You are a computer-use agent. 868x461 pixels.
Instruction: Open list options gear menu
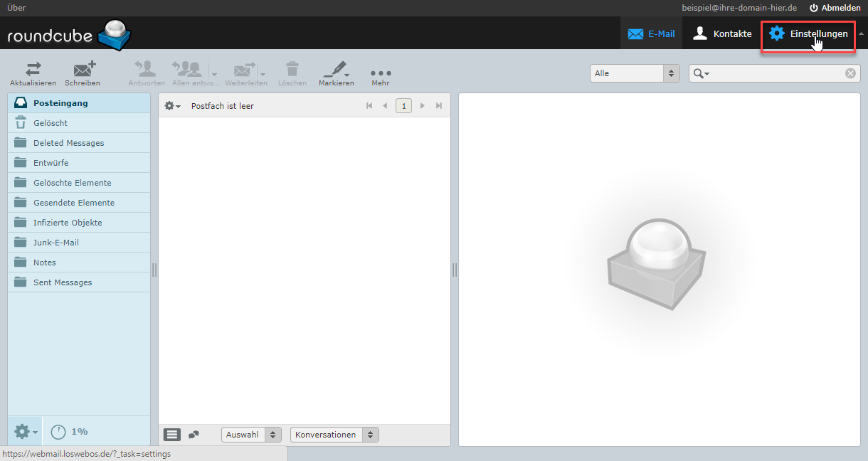[171, 106]
